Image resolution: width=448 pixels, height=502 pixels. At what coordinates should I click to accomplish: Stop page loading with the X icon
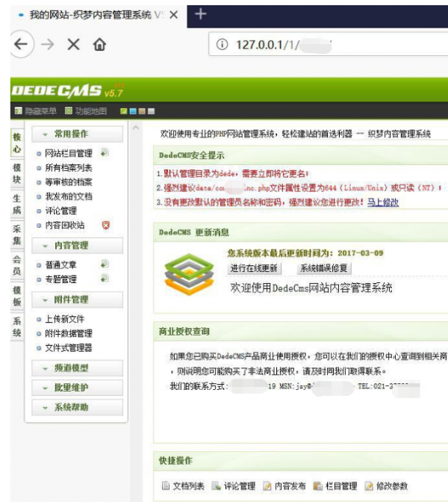72,45
